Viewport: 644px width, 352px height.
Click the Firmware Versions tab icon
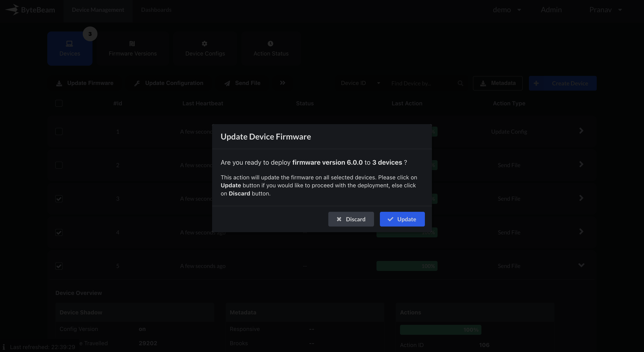tap(132, 43)
